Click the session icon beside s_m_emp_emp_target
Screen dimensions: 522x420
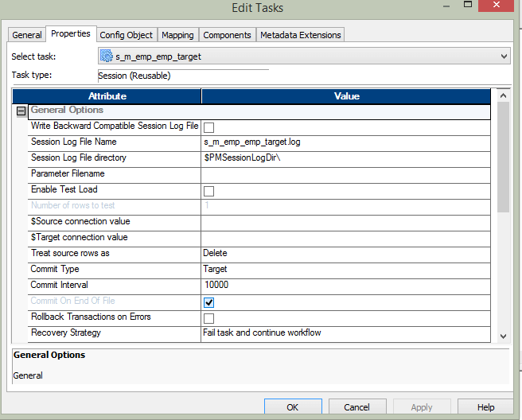(x=107, y=56)
